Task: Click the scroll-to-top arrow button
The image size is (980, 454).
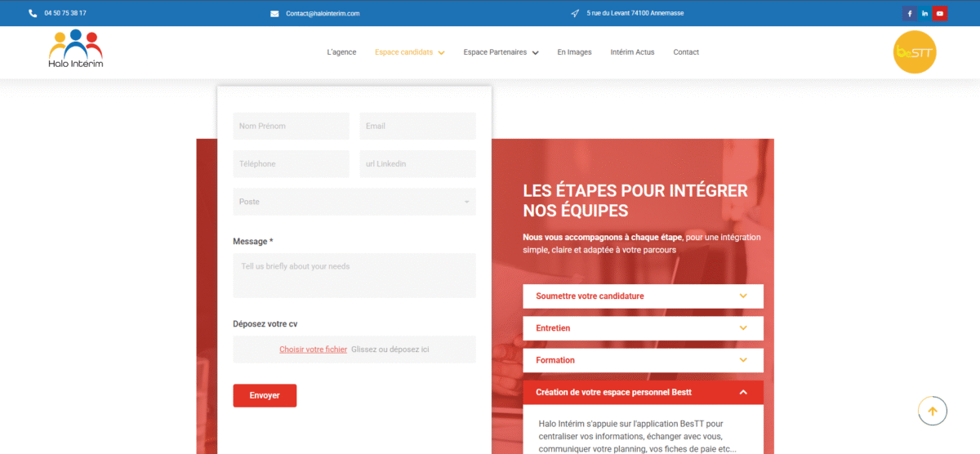Action: (933, 411)
